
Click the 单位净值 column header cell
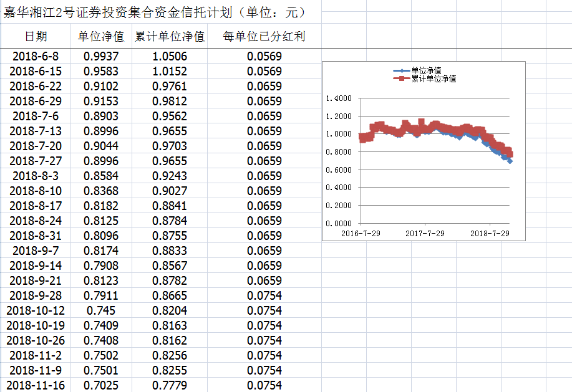pos(101,36)
